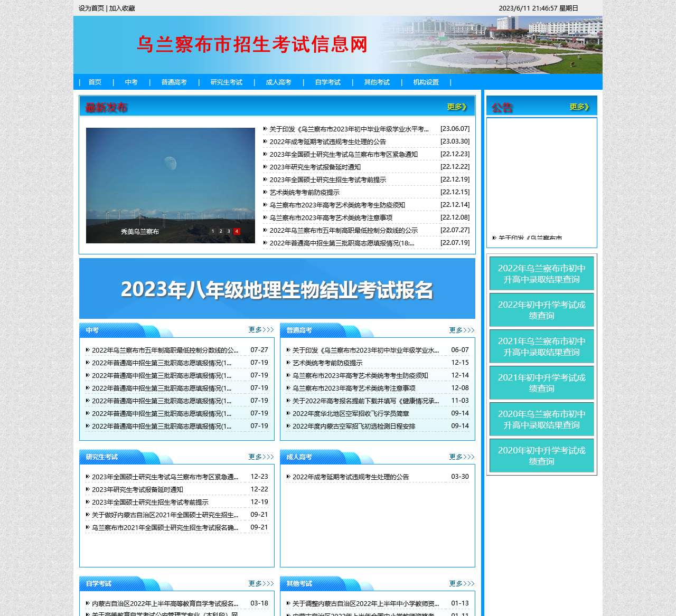
Task: Select slideshow page indicator 4
Action: coord(237,231)
